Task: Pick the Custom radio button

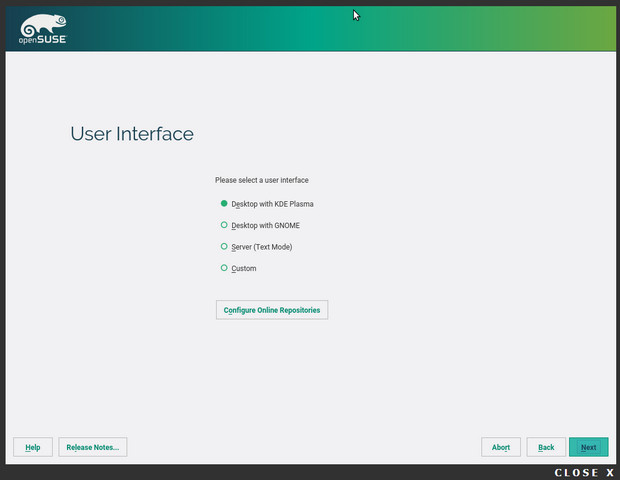Action: tap(224, 268)
